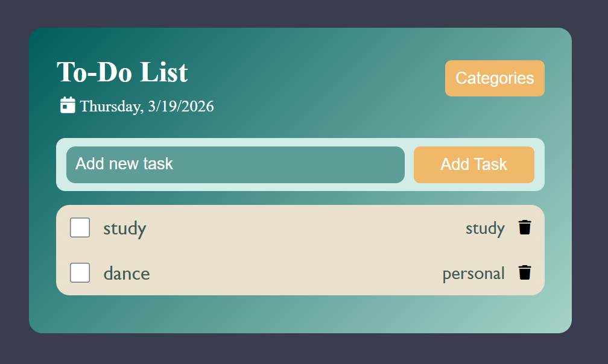Focus the Add new task input field
608x364 pixels.
235,165
